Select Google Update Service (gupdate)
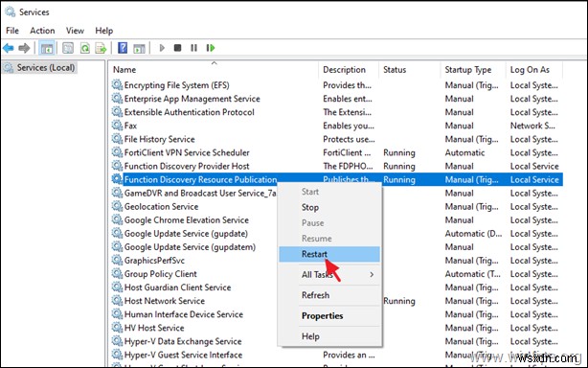 click(186, 233)
